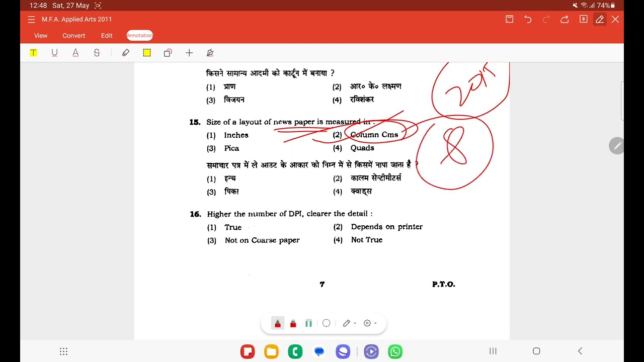Share the document via the share icon
The width and height of the screenshot is (644, 362).
pos(565,19)
